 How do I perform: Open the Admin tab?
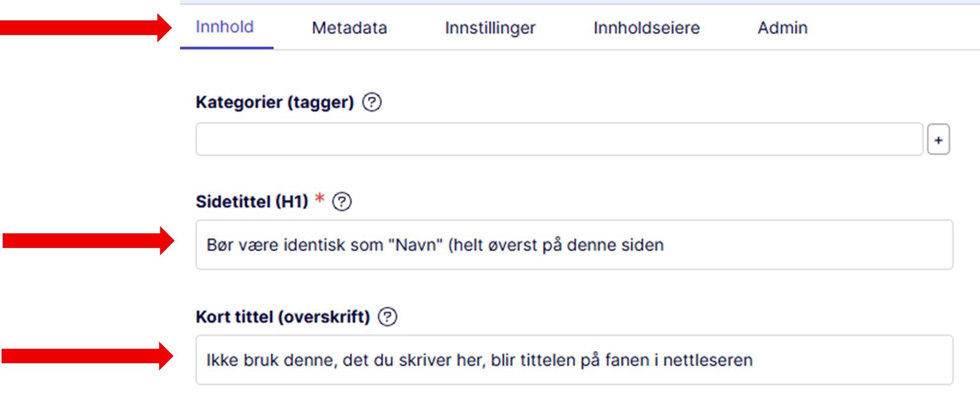pos(782,28)
